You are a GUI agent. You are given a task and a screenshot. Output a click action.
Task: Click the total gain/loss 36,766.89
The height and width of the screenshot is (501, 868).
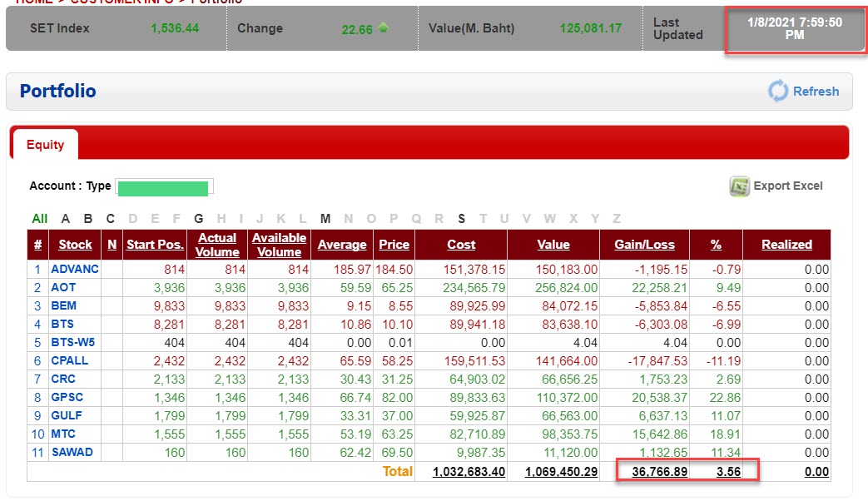660,472
